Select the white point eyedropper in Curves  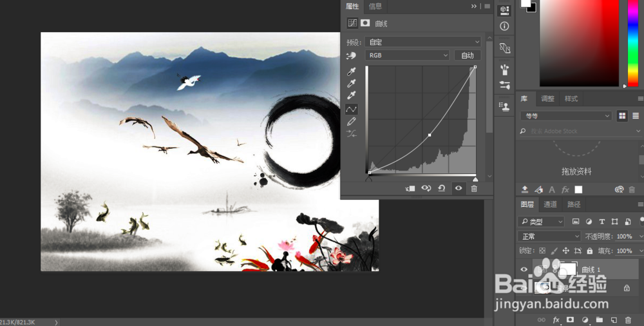point(351,96)
